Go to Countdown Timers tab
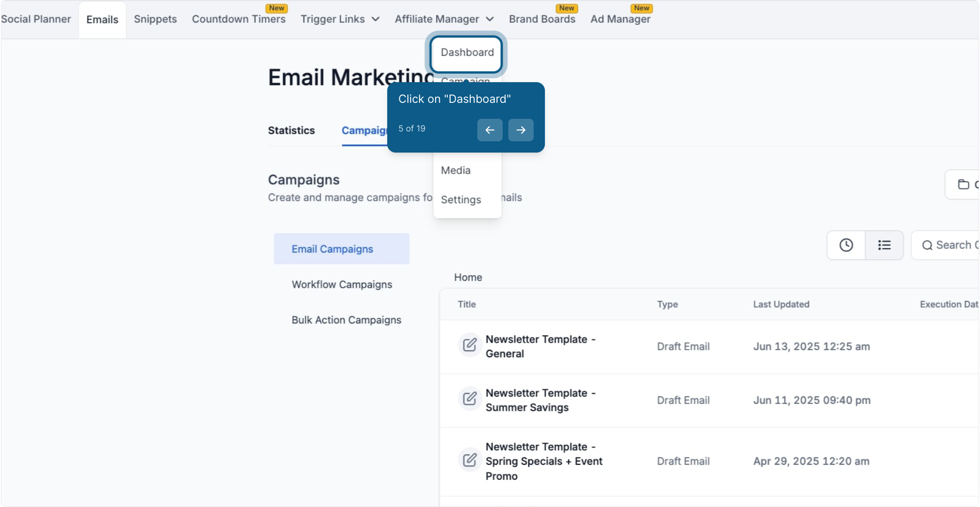This screenshot has height=507, width=980. [239, 19]
